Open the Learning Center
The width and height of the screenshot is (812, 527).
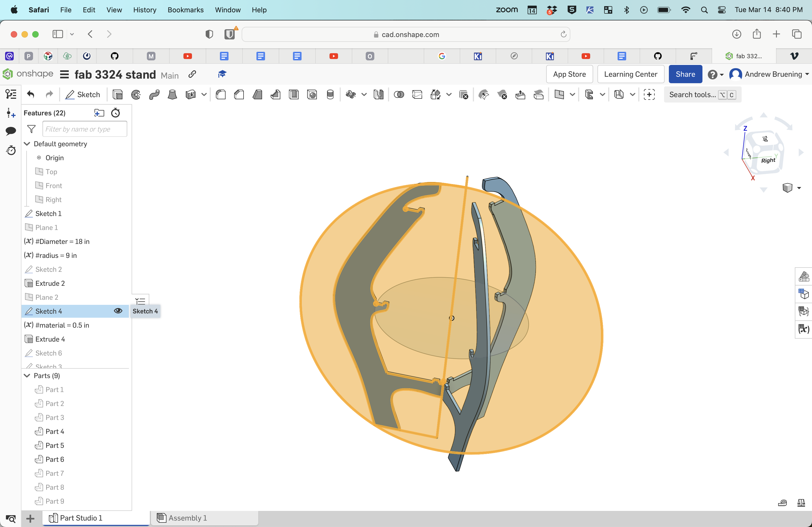click(x=630, y=74)
